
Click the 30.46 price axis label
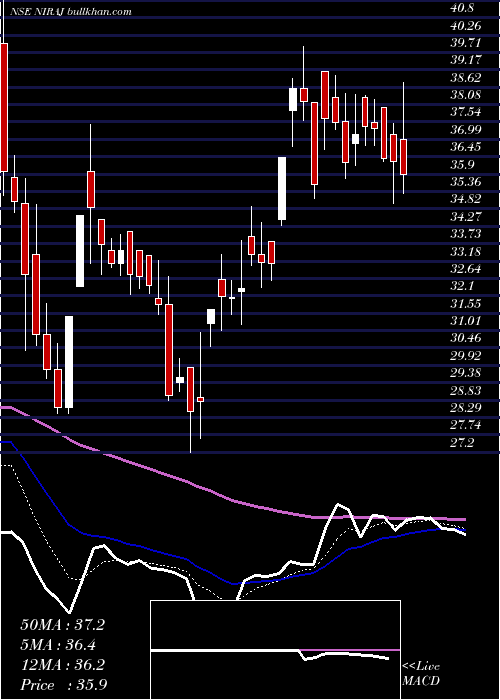coord(466,338)
